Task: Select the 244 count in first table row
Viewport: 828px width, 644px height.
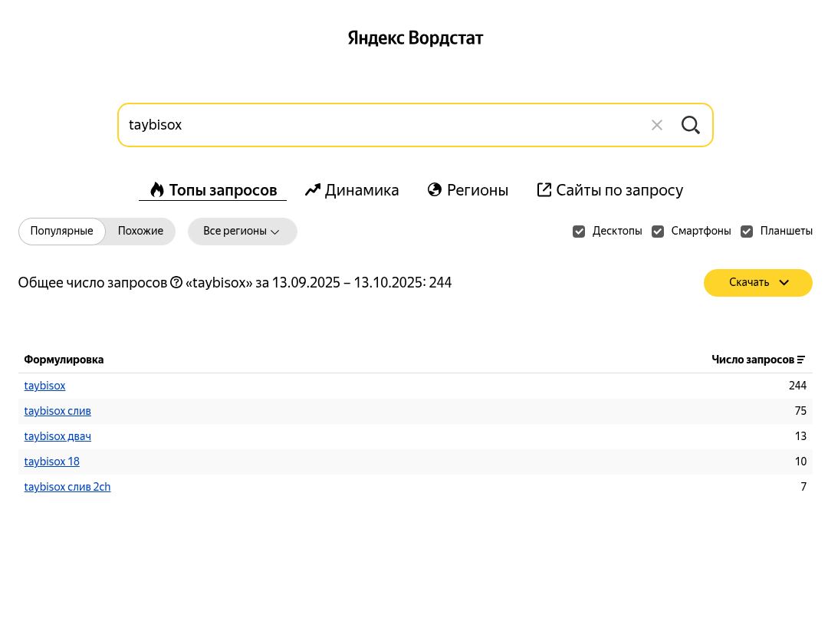Action: pos(798,386)
